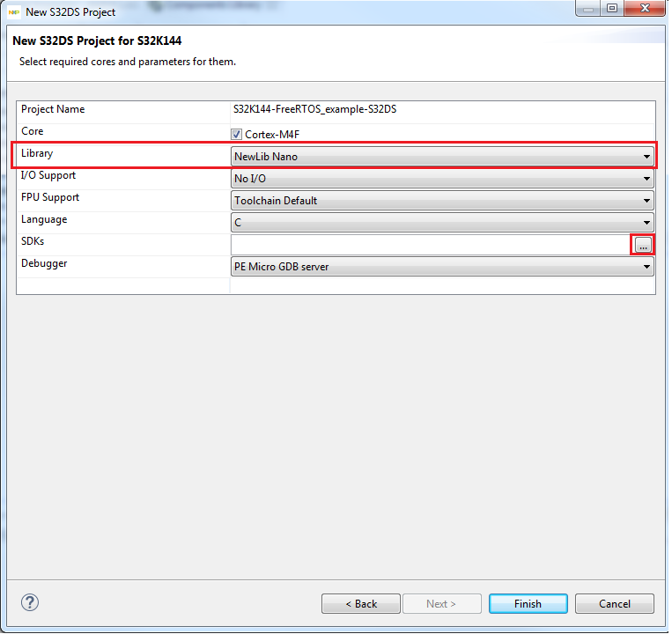The image size is (672, 634).
Task: Click the Debugger label
Action: click(44, 263)
